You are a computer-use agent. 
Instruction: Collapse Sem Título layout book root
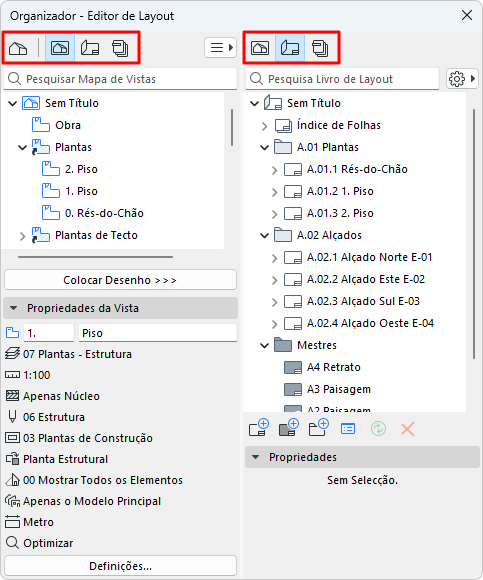coord(254,103)
